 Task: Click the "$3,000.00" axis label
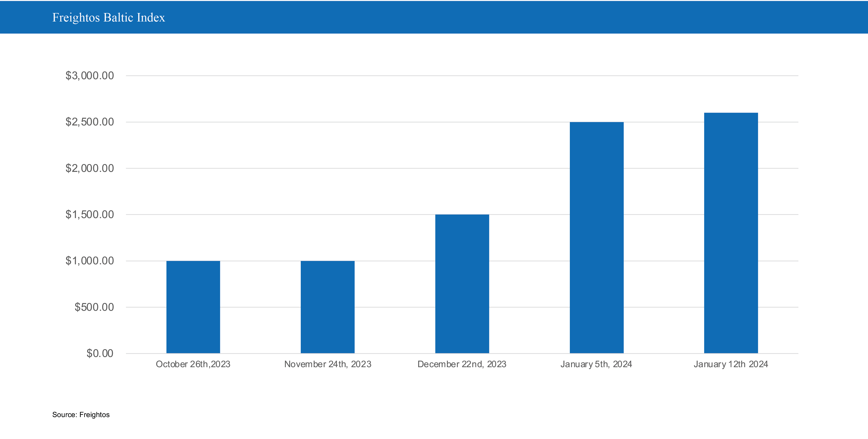click(x=90, y=76)
